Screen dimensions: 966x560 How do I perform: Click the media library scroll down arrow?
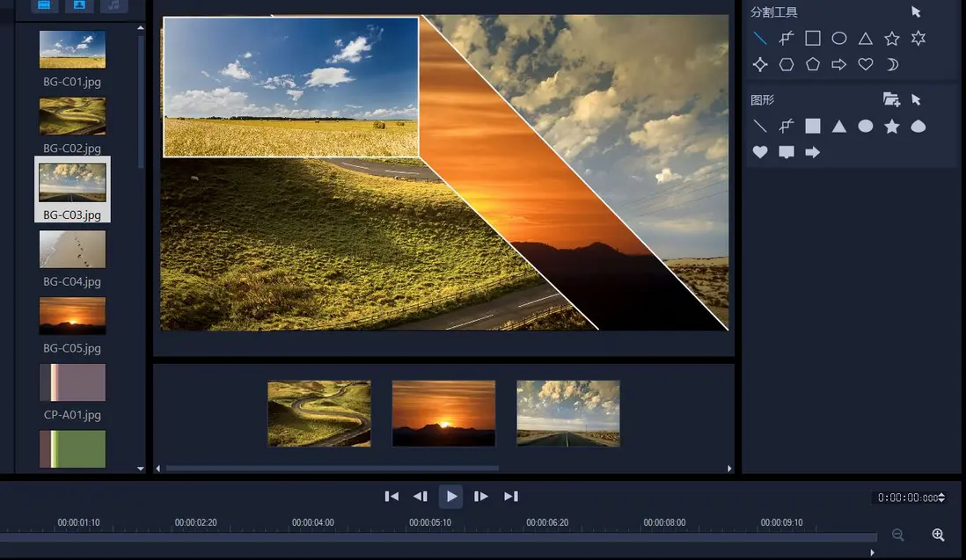pos(141,469)
